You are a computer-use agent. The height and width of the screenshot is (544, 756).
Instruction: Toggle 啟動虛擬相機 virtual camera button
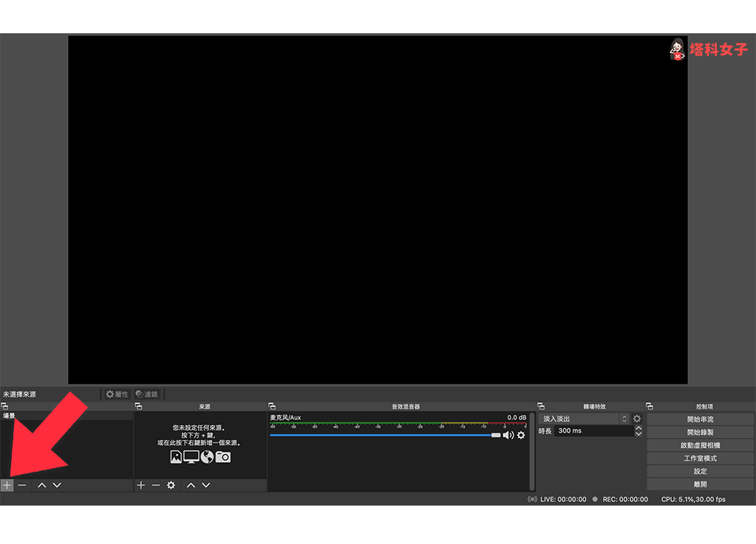tap(700, 445)
